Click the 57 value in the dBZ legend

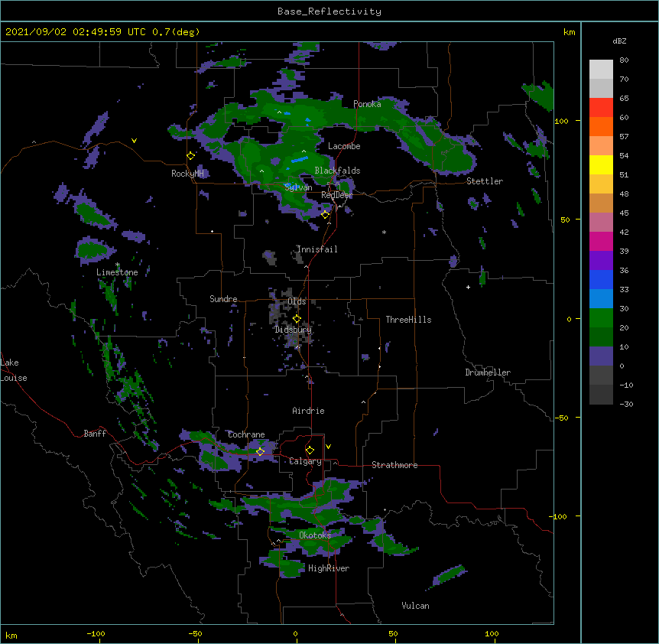tap(624, 137)
